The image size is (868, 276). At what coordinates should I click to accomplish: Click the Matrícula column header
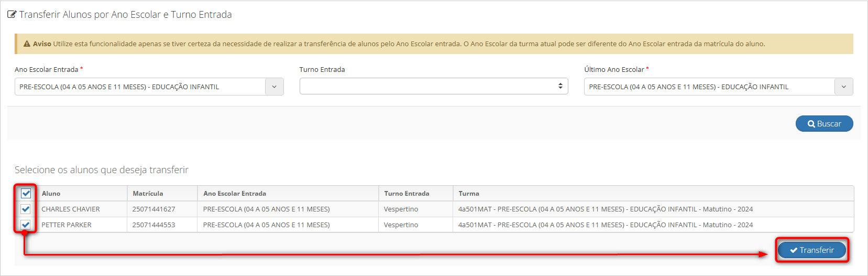148,194
